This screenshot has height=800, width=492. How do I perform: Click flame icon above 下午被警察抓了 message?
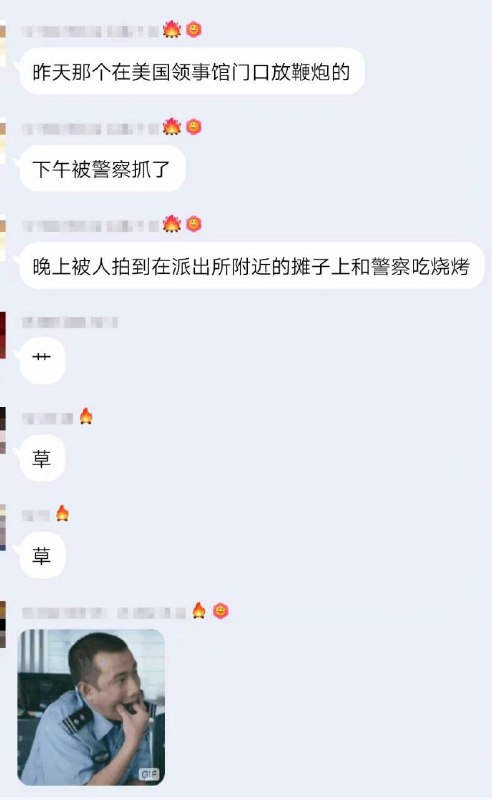pos(172,126)
